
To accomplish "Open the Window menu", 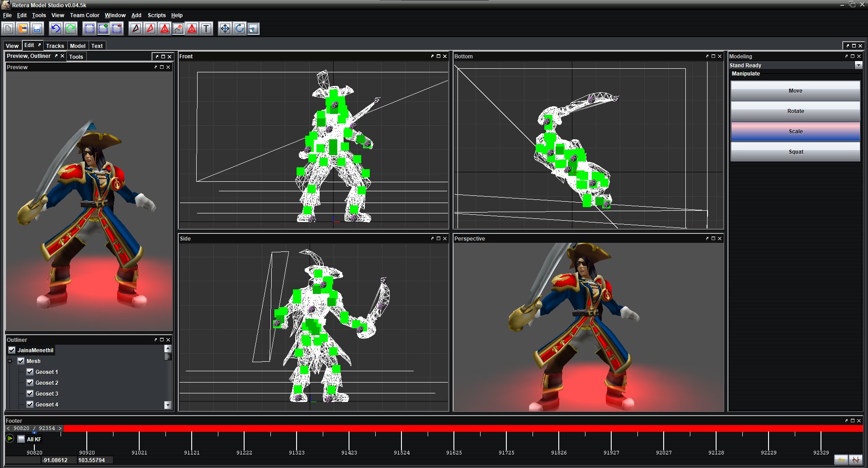I will point(115,15).
